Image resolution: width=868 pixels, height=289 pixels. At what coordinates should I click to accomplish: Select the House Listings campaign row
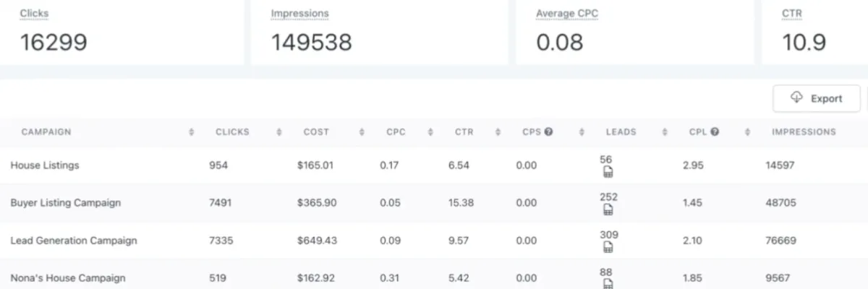434,165
